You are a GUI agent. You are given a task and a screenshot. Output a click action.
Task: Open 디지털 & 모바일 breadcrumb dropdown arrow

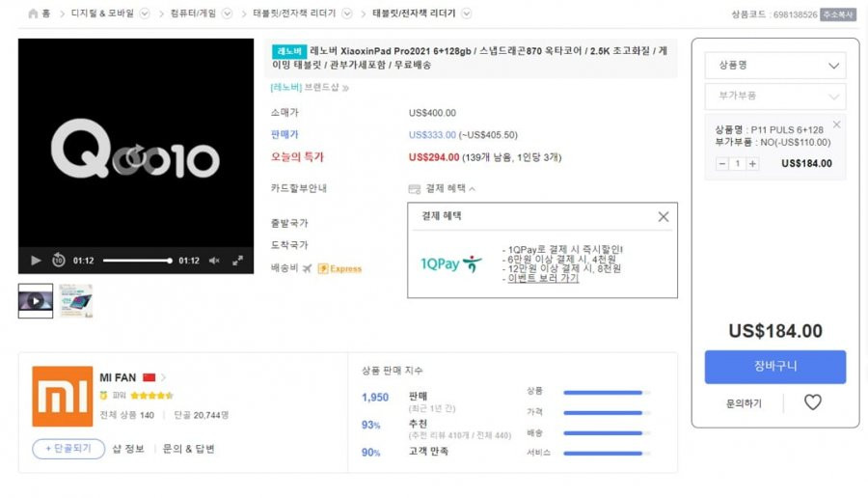click(145, 14)
